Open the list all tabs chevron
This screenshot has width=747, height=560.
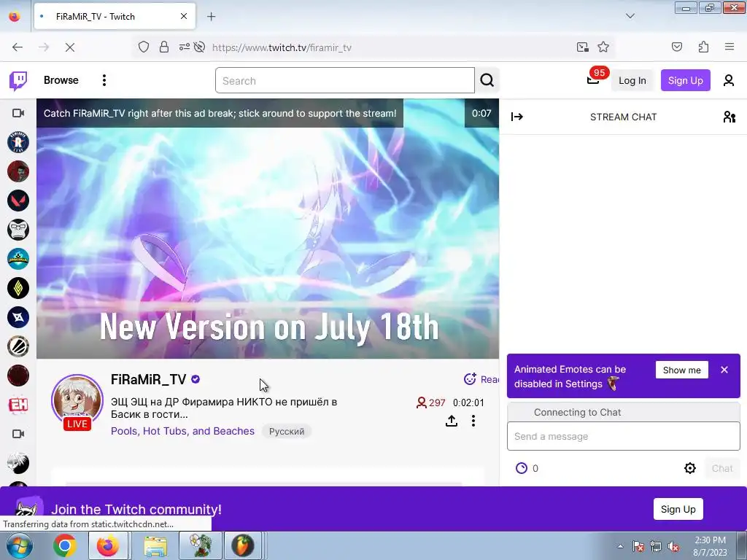click(630, 16)
